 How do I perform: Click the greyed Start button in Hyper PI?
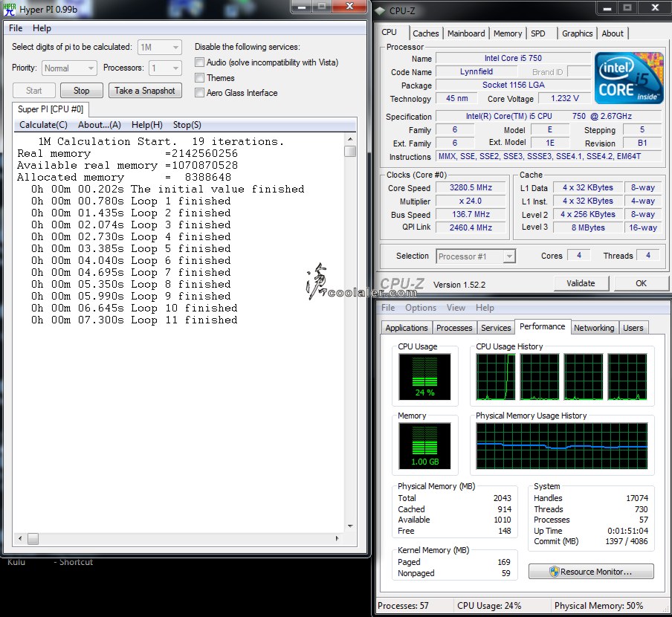click(x=34, y=91)
